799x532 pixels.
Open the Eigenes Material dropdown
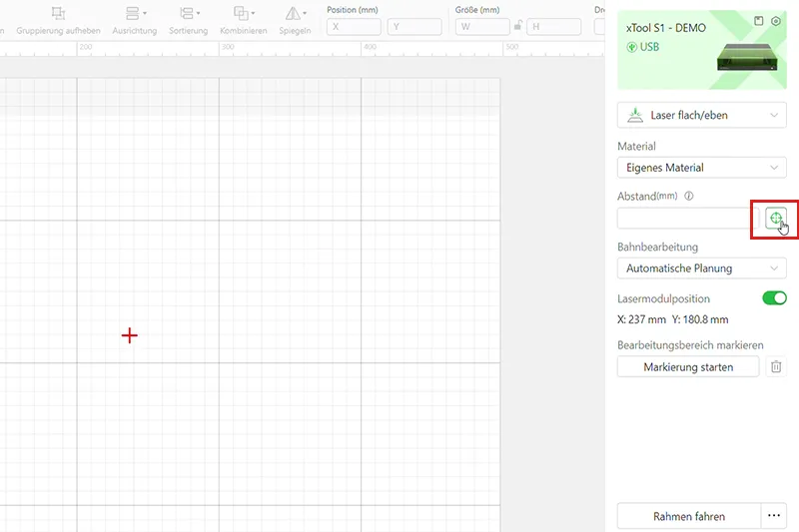click(702, 168)
